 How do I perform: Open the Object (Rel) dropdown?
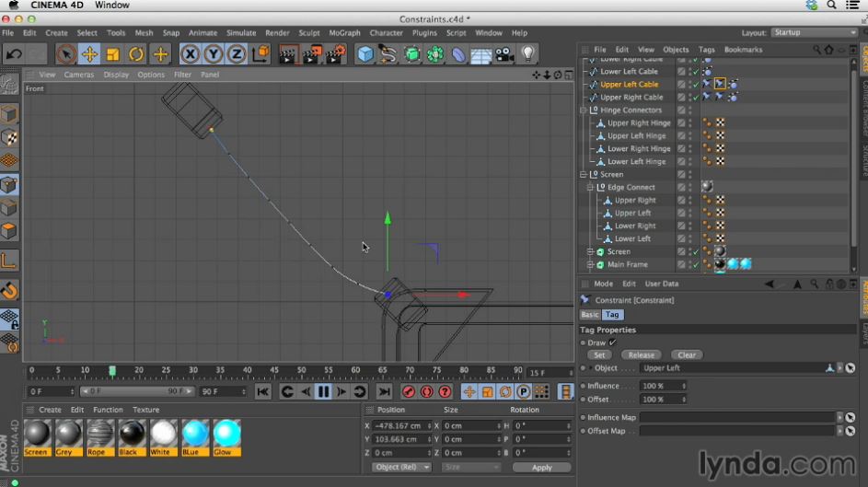401,467
